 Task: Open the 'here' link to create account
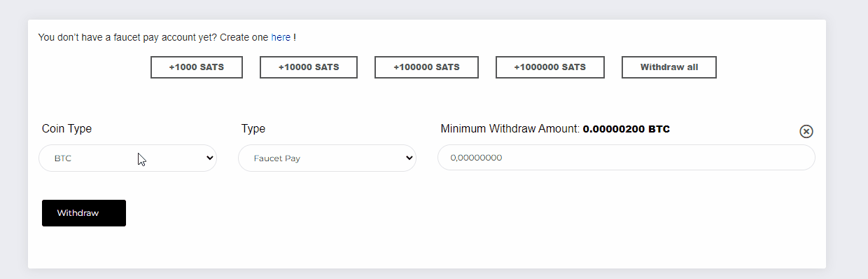pyautogui.click(x=281, y=37)
